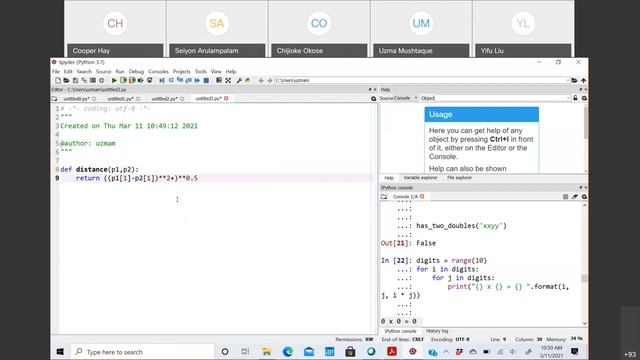Image resolution: width=640 pixels, height=360 pixels.
Task: Open the Help Source dropdown showing Console
Action: point(406,98)
